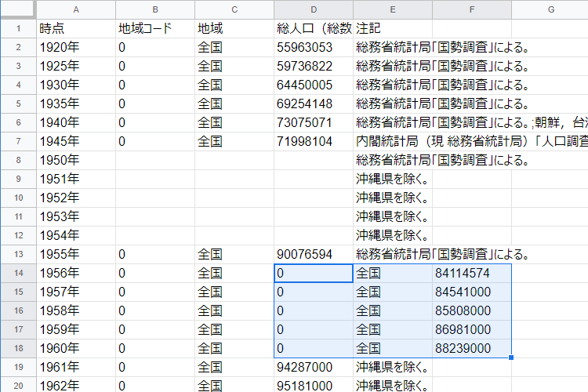
Task: Select row 14 header
Action: [x=18, y=273]
